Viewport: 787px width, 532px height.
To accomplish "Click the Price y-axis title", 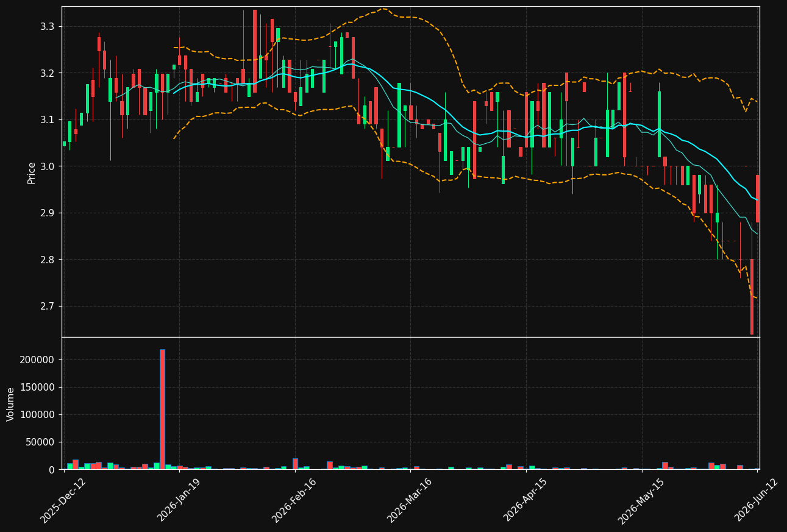I will coord(32,172).
